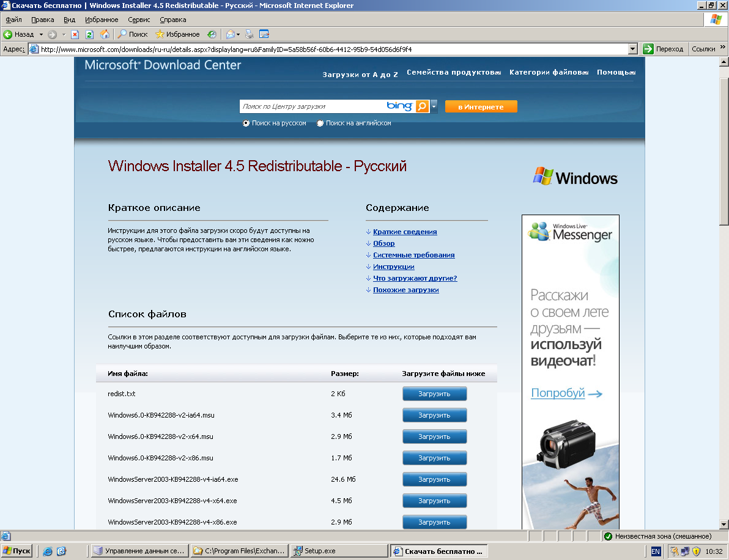Refresh the page with green arrows icon
Screen dimensions: 729x560
pyautogui.click(x=90, y=34)
